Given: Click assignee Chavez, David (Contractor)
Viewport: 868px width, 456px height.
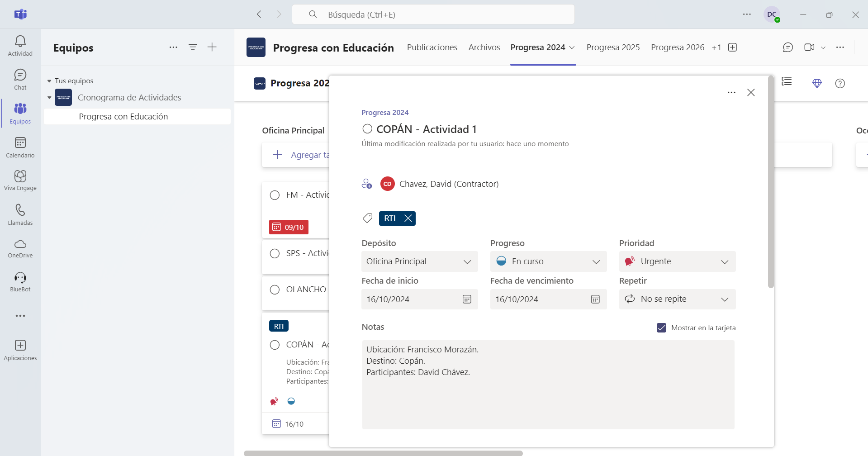Looking at the screenshot, I should point(439,184).
